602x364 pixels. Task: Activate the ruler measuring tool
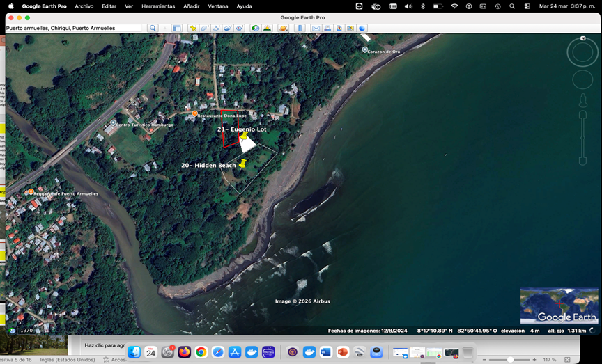click(x=300, y=28)
